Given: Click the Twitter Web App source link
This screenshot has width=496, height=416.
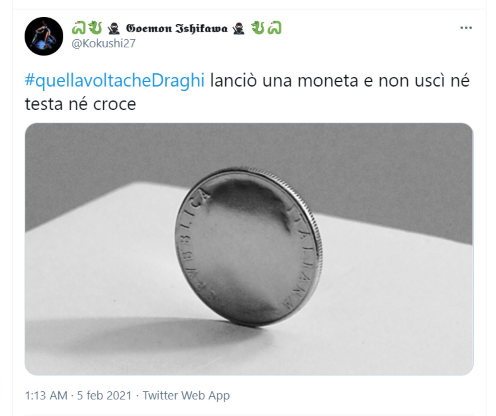Looking at the screenshot, I should point(186,396).
